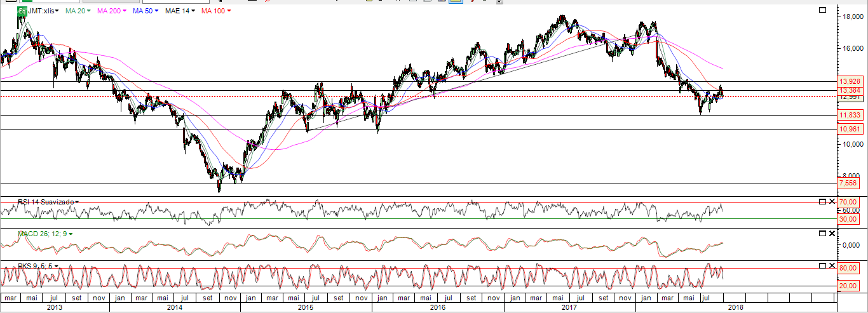Click the 0,000 MACD axis value

point(851,245)
